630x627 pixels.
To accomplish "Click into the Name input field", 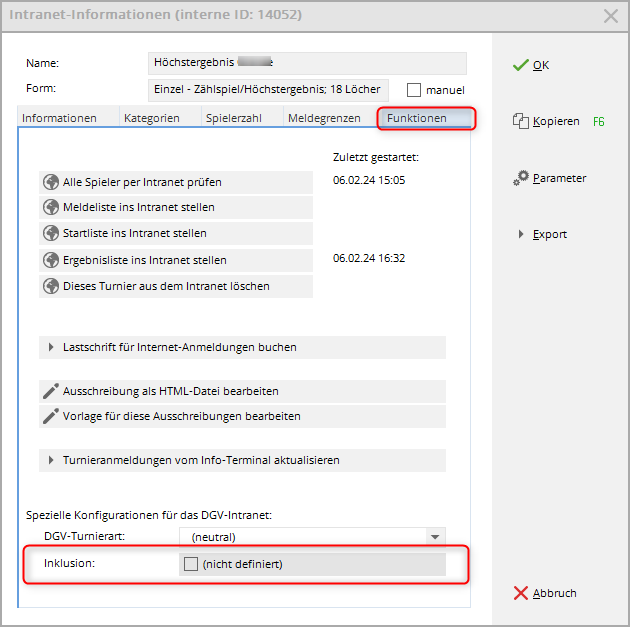I will [x=306, y=63].
